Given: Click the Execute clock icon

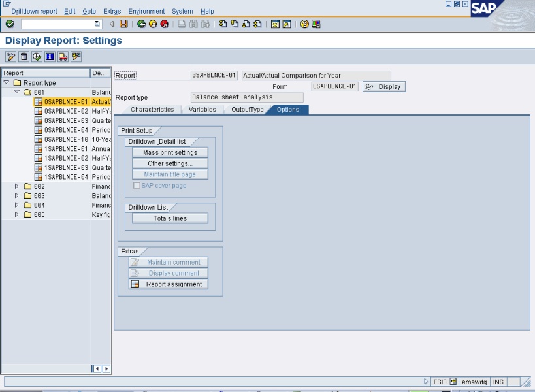Looking at the screenshot, I should point(37,57).
